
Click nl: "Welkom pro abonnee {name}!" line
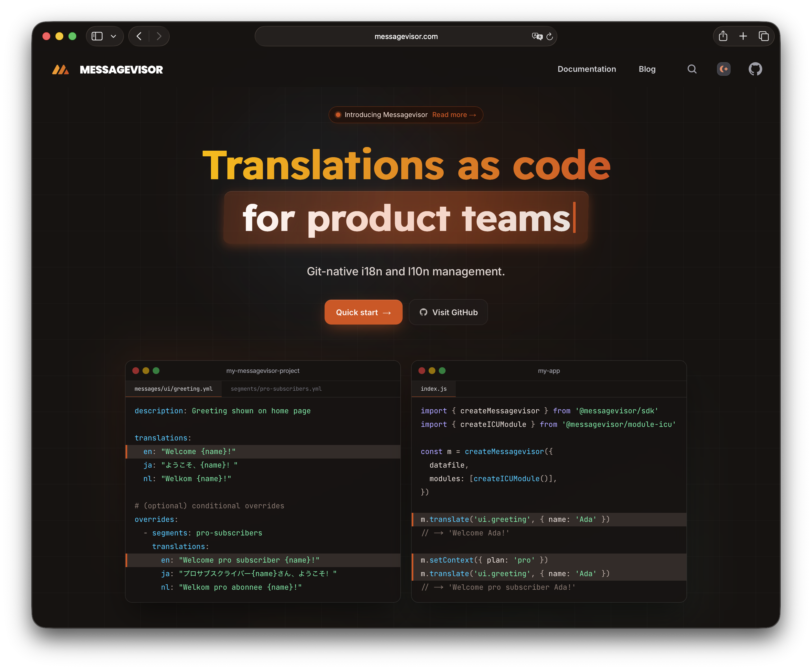pyautogui.click(x=232, y=587)
